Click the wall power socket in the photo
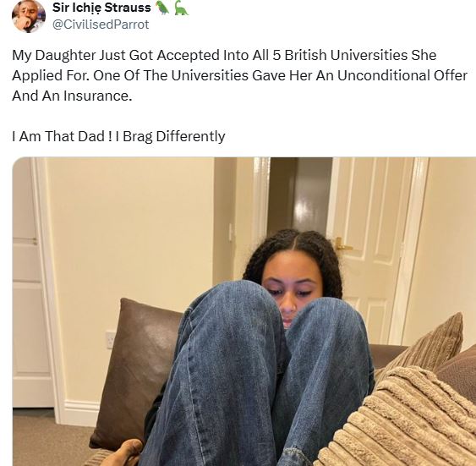The height and width of the screenshot is (466, 476). pyautogui.click(x=110, y=340)
